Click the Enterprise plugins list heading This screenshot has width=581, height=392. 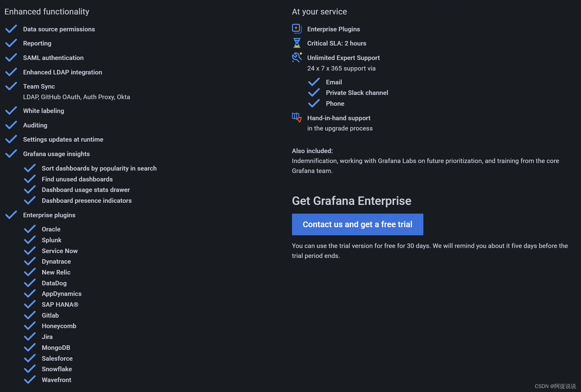[49, 215]
